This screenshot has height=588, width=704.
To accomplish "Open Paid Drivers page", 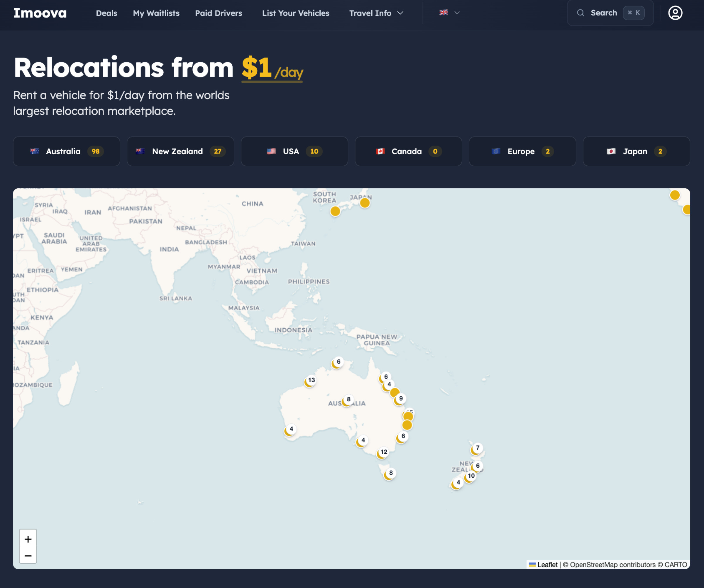I will [219, 13].
